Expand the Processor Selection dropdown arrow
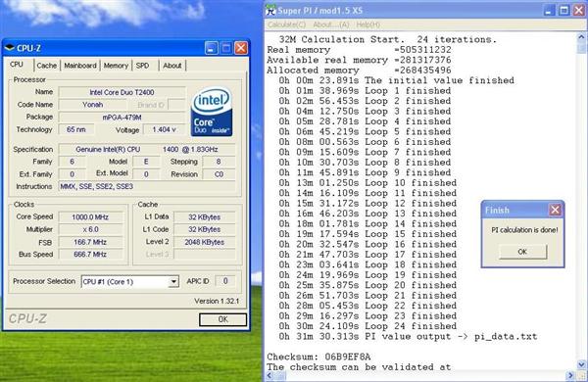 tap(173, 281)
